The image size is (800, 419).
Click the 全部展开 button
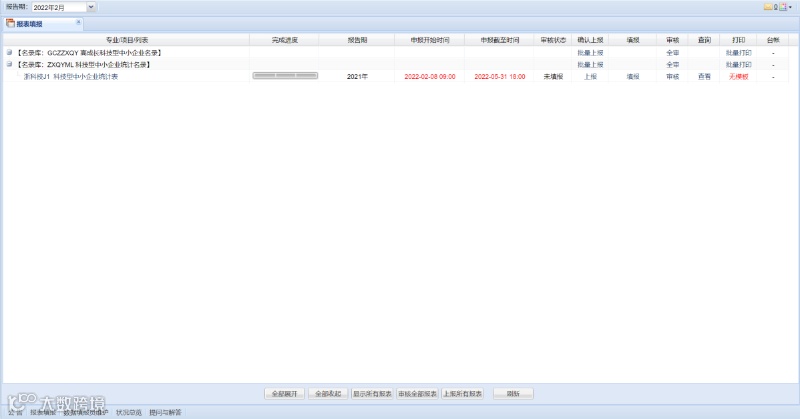coord(284,394)
